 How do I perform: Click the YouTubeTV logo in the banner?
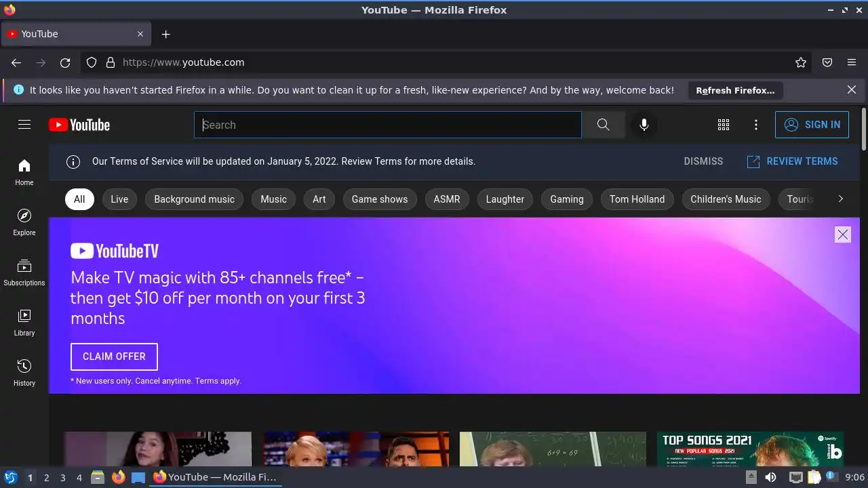pos(115,251)
